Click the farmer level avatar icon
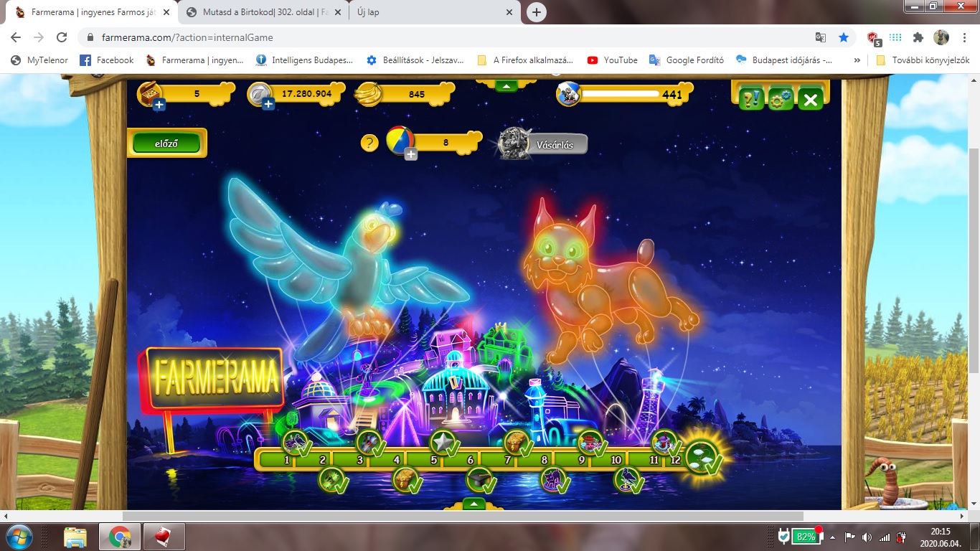Viewport: 980px width, 551px height. [567, 94]
